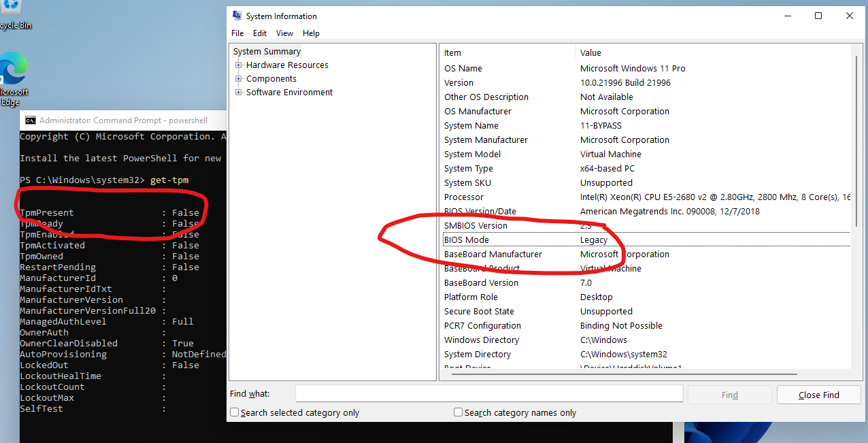Click the '11-BYPASS' system name value
868x443 pixels.
tap(601, 126)
